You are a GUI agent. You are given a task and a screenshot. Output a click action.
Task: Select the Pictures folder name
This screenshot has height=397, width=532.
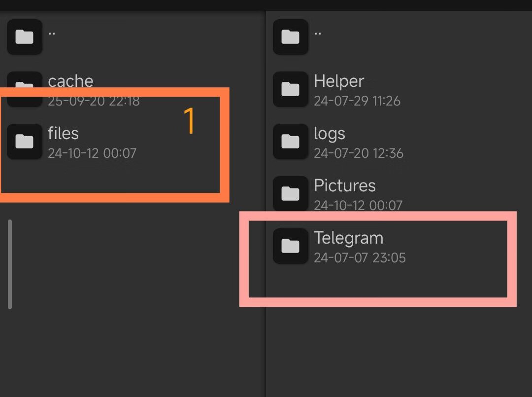(345, 185)
